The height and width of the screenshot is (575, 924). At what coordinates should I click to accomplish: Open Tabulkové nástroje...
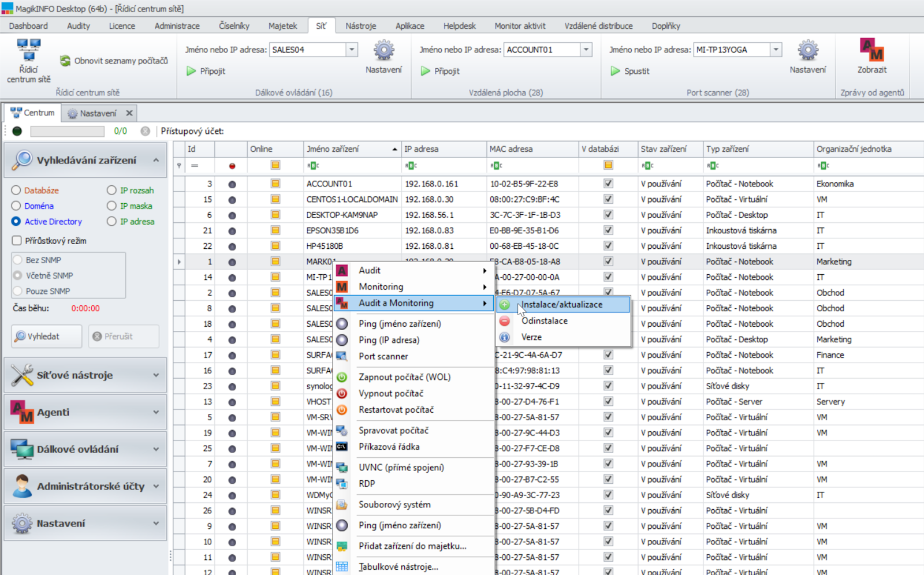[x=414, y=566]
